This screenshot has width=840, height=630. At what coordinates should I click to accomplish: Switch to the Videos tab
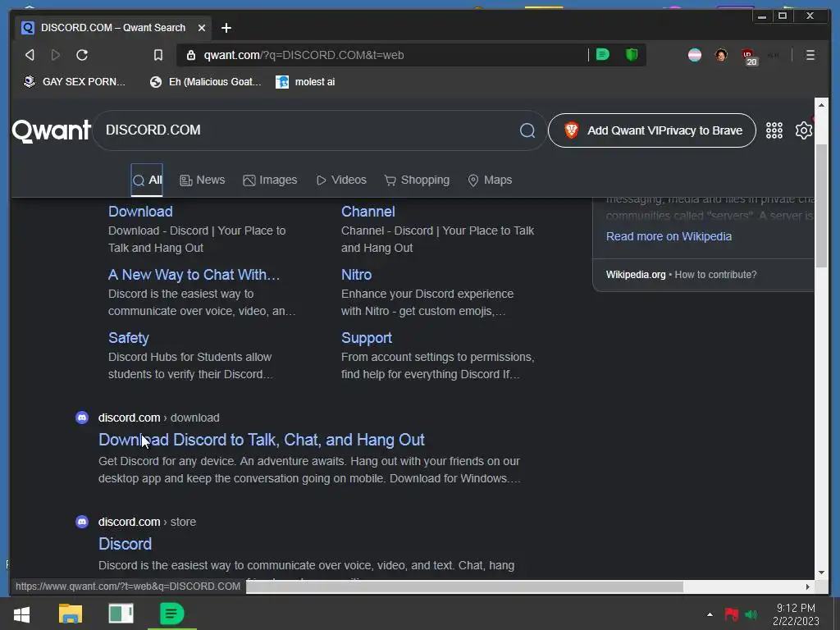tap(341, 180)
